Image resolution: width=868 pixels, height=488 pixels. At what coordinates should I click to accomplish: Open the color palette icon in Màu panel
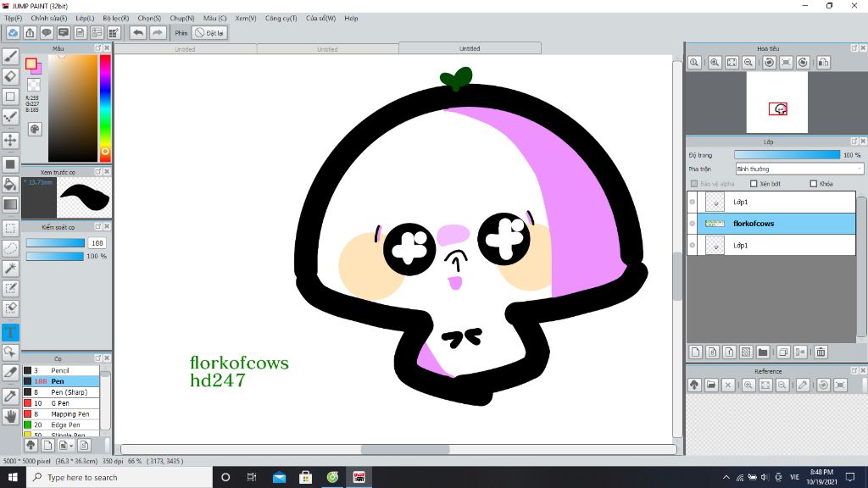coord(35,129)
